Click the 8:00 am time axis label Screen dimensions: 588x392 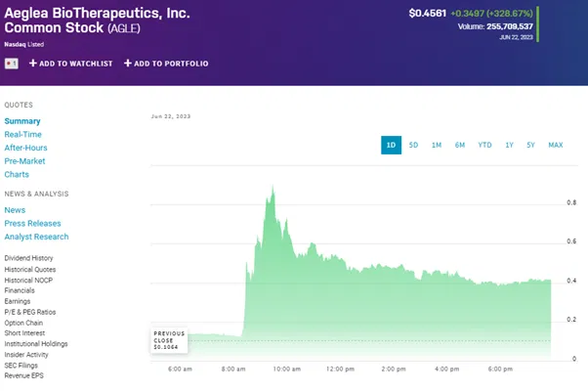pyautogui.click(x=233, y=370)
